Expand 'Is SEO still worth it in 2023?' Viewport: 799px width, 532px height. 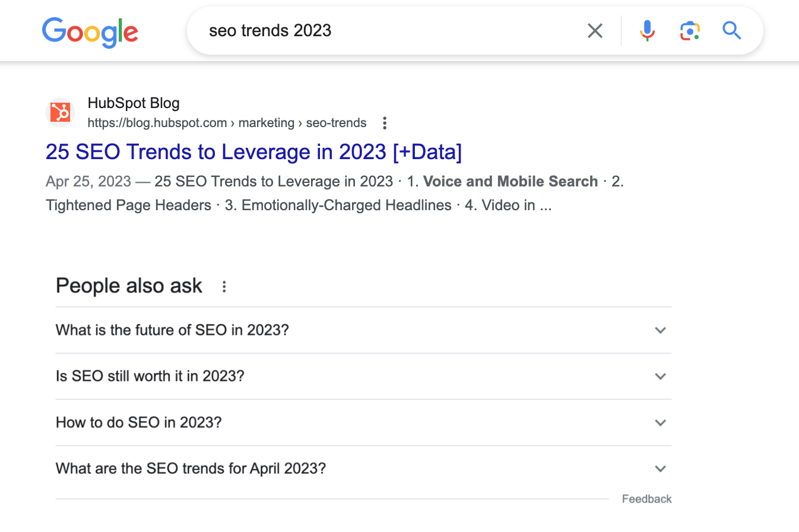click(660, 376)
